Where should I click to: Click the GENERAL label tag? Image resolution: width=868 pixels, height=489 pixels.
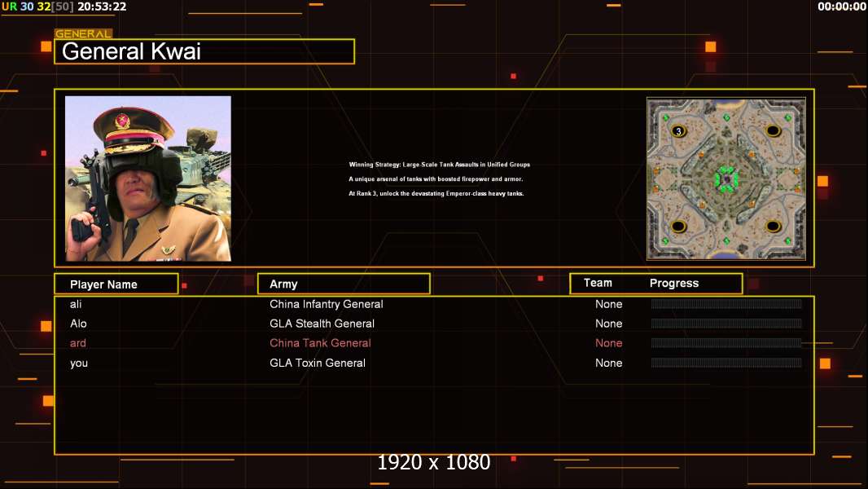[x=83, y=33]
